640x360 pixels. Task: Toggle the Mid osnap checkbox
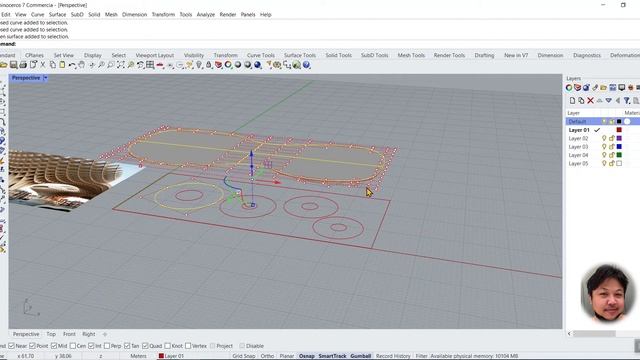point(54,346)
